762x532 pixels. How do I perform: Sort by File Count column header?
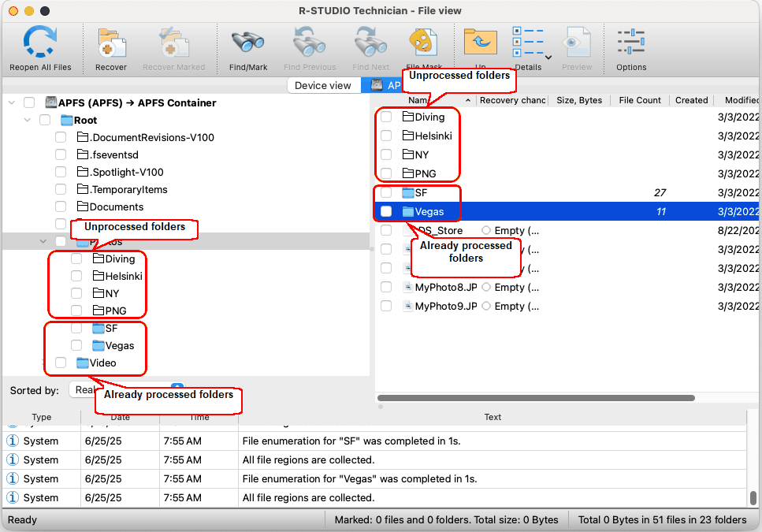coord(640,100)
